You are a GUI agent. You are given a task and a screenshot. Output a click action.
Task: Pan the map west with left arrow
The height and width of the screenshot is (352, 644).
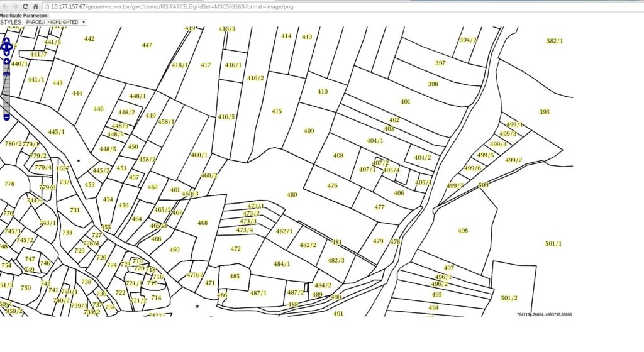[2, 46]
